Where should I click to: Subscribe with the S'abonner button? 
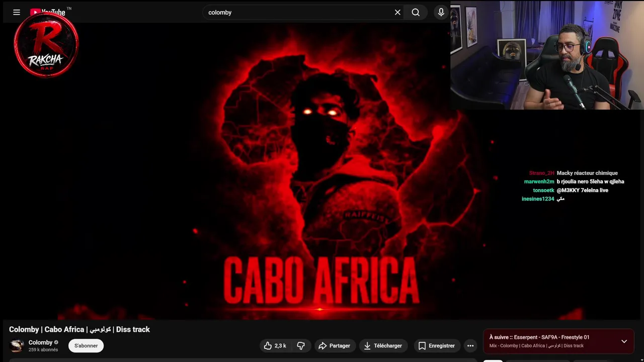86,346
